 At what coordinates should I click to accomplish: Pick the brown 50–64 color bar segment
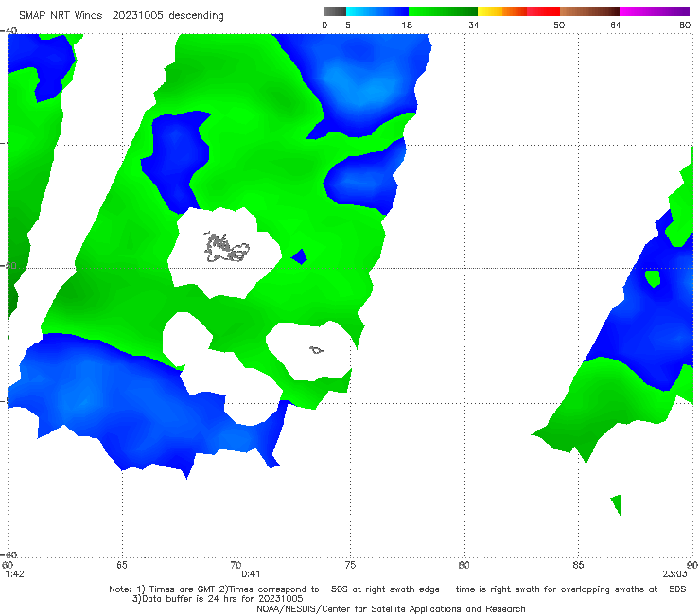589,11
